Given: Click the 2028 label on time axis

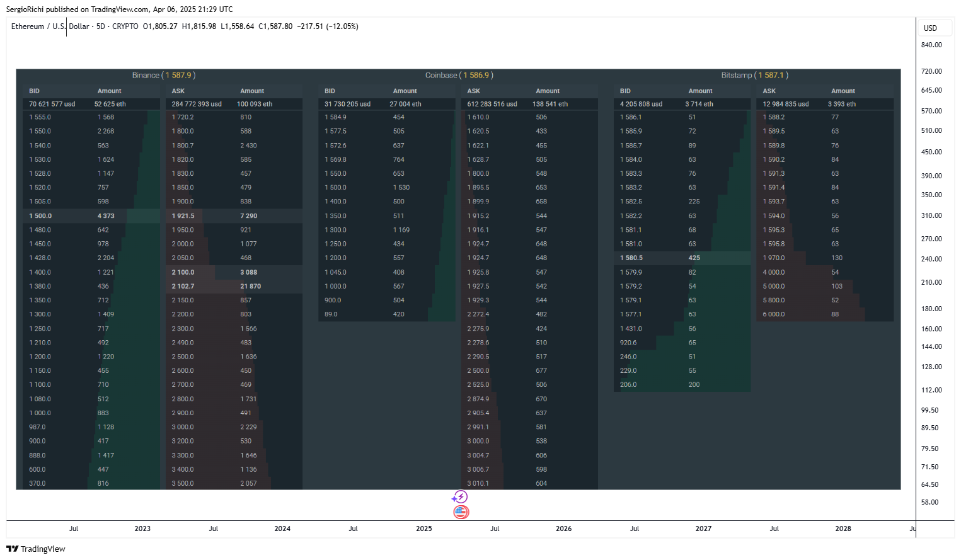Looking at the screenshot, I should [843, 529].
